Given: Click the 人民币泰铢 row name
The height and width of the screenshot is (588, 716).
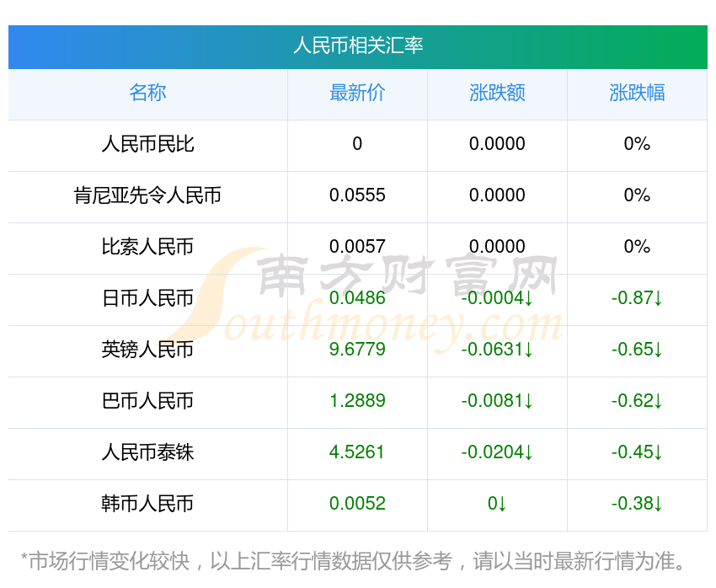Looking at the screenshot, I should (x=147, y=452).
